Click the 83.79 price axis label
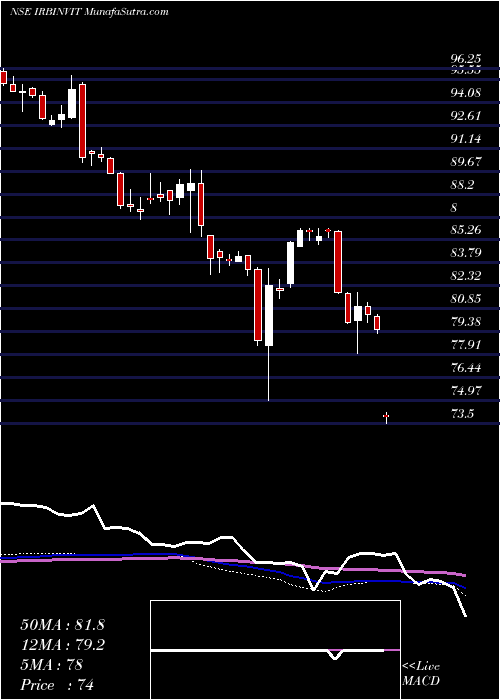Viewport: 500px width, 700px height. pos(465,253)
